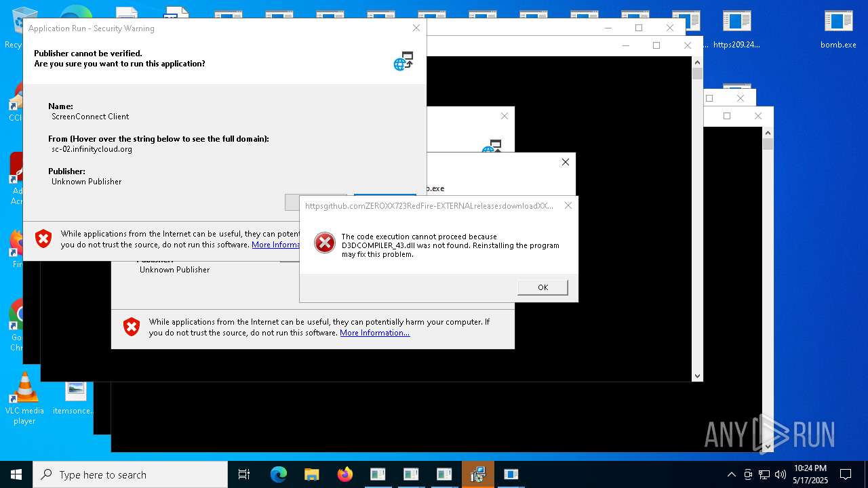
Task: Close the front Application Run Security Warning dialog
Action: 416,28
